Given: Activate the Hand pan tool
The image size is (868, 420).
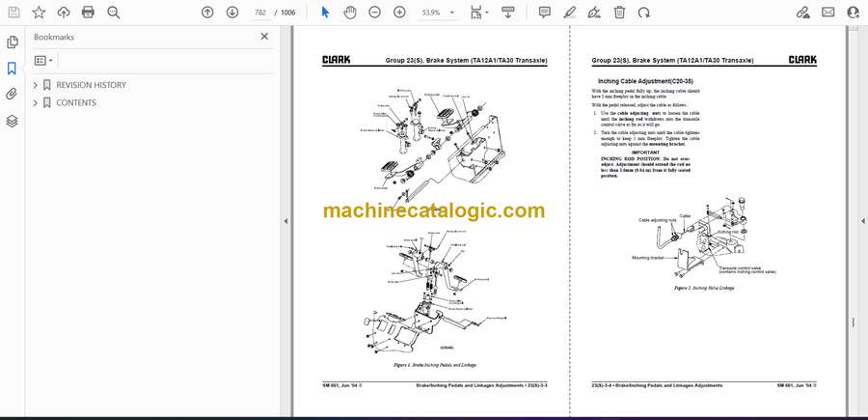Looking at the screenshot, I should [x=350, y=13].
